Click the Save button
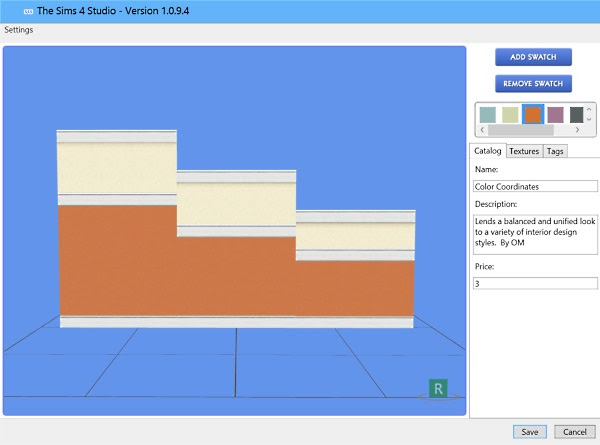600x445 pixels. tap(530, 432)
